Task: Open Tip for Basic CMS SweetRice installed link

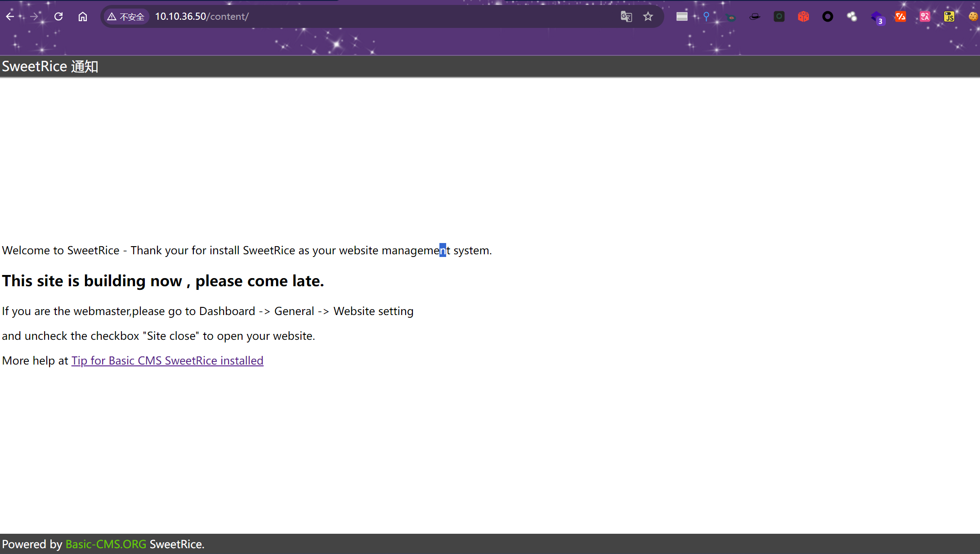Action: coord(167,360)
